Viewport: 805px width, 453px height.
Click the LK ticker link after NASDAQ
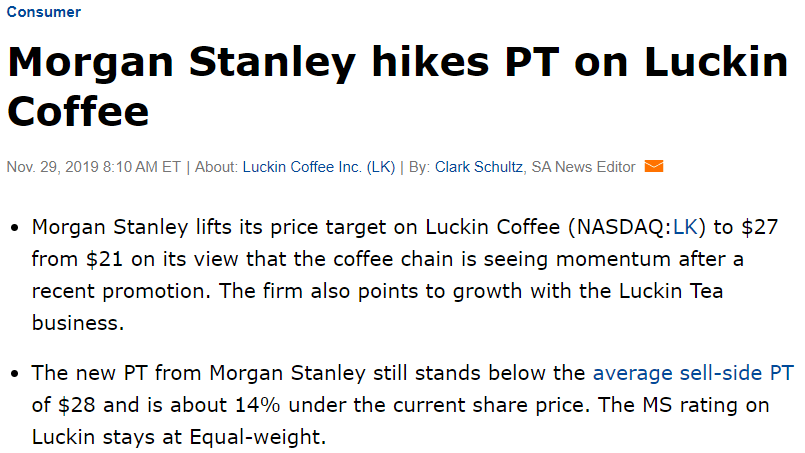[685, 228]
